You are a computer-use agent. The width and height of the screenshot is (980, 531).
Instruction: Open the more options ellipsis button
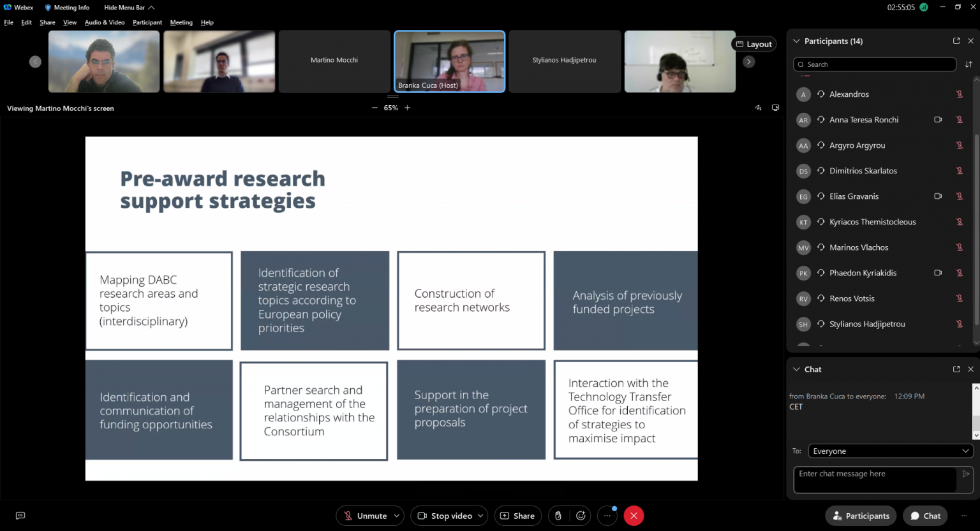point(607,516)
